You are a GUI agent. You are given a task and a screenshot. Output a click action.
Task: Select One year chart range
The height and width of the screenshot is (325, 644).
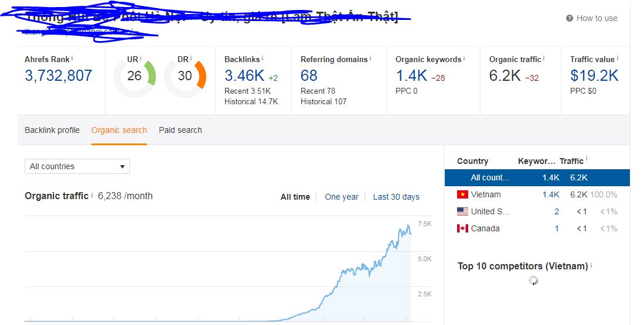342,197
